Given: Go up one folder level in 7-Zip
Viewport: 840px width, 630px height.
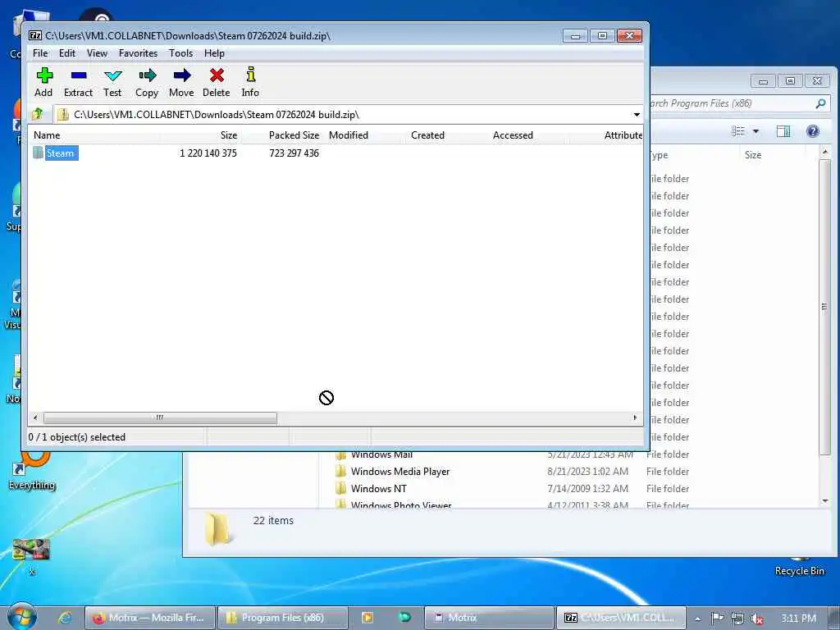Looking at the screenshot, I should [38, 114].
